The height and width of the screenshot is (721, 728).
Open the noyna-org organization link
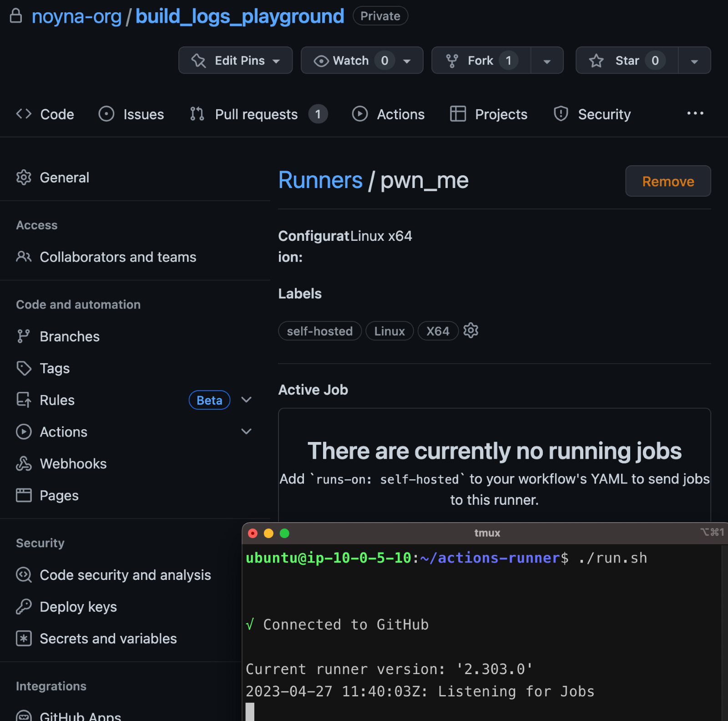(x=76, y=16)
